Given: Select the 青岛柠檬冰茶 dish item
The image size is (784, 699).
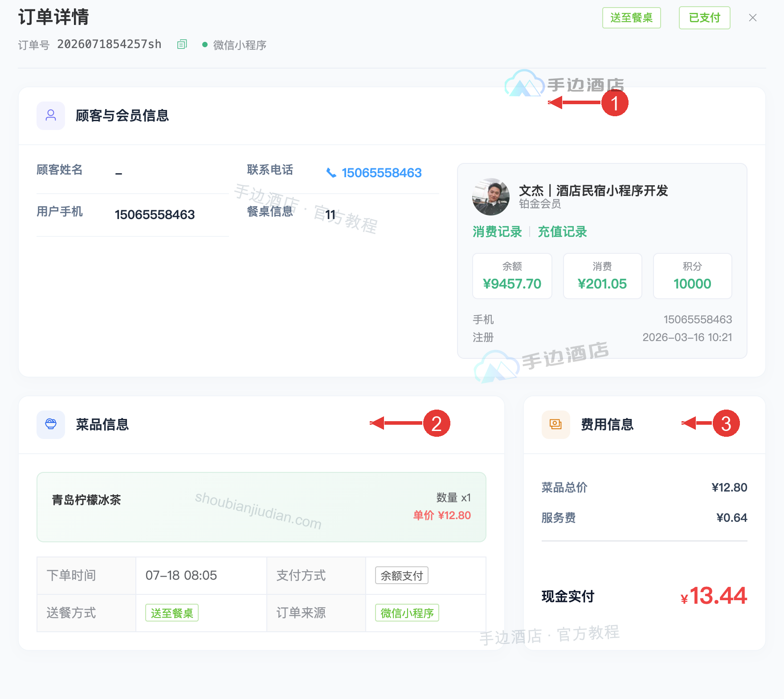Looking at the screenshot, I should [x=261, y=507].
